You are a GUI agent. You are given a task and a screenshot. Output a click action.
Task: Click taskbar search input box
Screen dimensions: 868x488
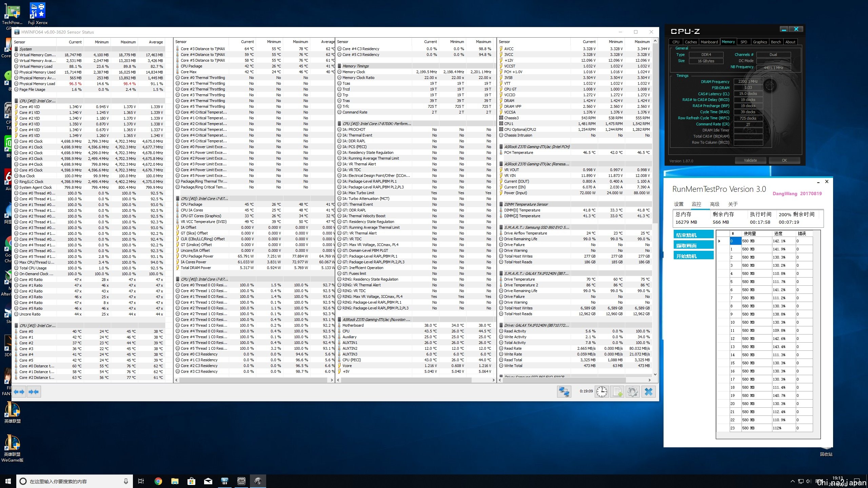pos(75,481)
